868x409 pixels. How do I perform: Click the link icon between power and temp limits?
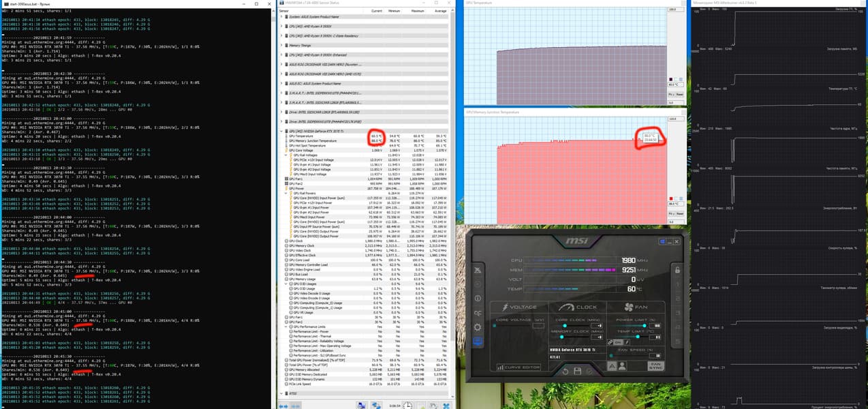pyautogui.click(x=610, y=342)
